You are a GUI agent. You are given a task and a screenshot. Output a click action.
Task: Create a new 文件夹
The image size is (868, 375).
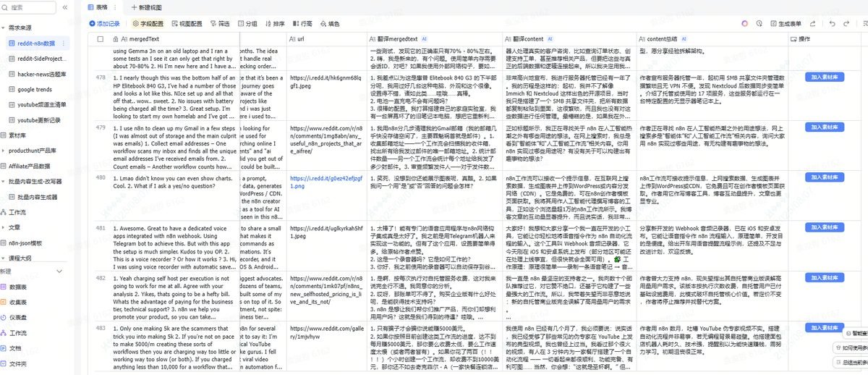pos(14,363)
